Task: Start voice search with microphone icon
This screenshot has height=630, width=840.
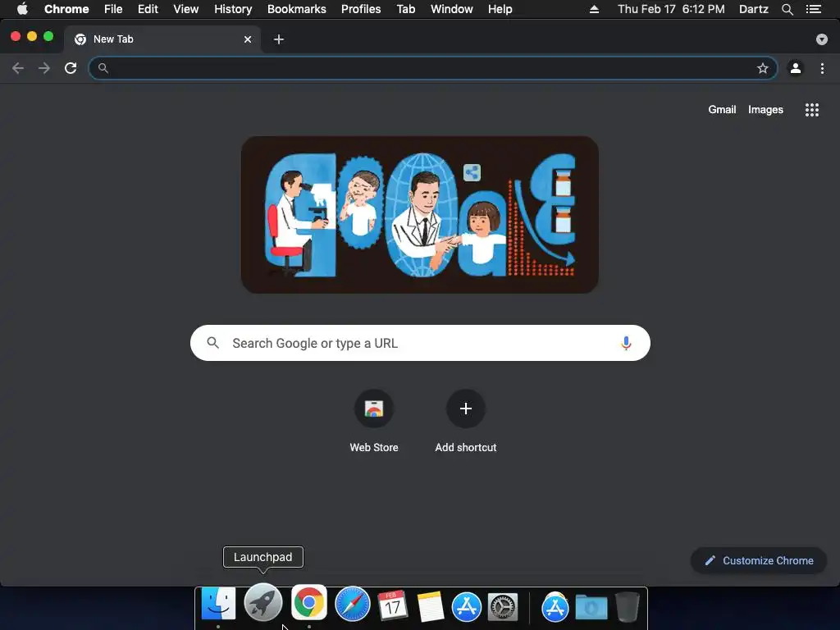Action: 626,343
